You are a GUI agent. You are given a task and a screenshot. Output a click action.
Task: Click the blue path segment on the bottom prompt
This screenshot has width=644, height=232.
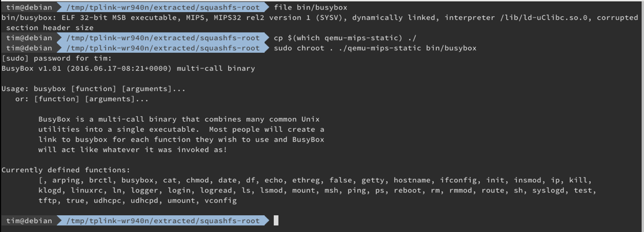pyautogui.click(x=159, y=221)
